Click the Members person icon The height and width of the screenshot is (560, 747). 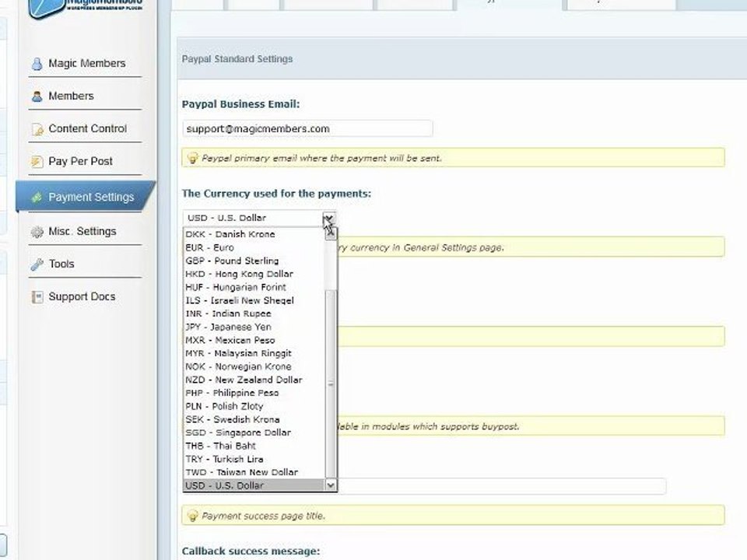pyautogui.click(x=37, y=96)
